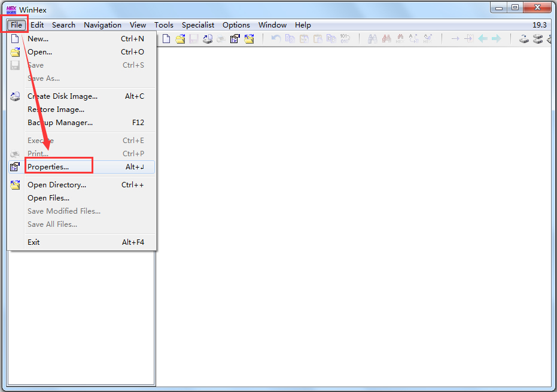Image resolution: width=557 pixels, height=392 pixels.
Task: Click the Properties icon in the toolbar
Action: click(235, 39)
